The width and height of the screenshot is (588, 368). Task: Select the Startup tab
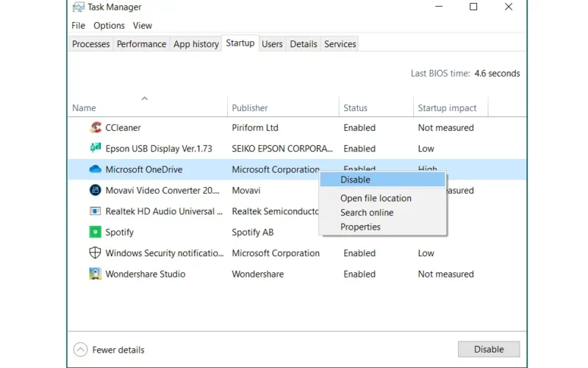240,43
